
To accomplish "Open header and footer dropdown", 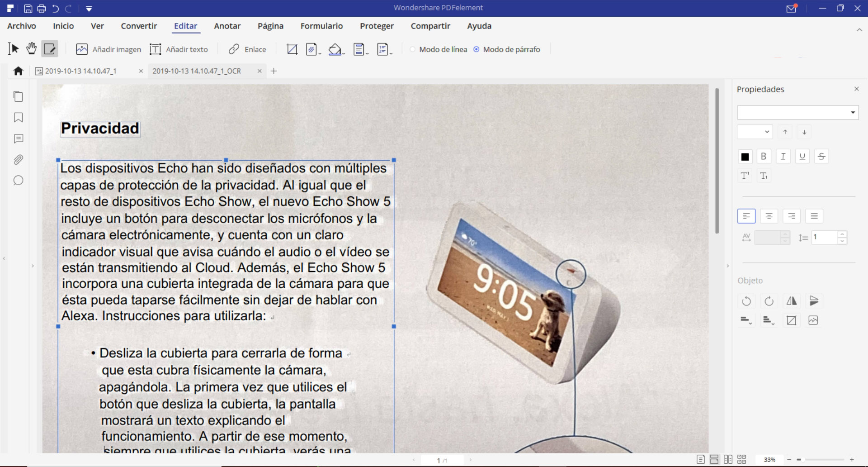I will pyautogui.click(x=360, y=49).
